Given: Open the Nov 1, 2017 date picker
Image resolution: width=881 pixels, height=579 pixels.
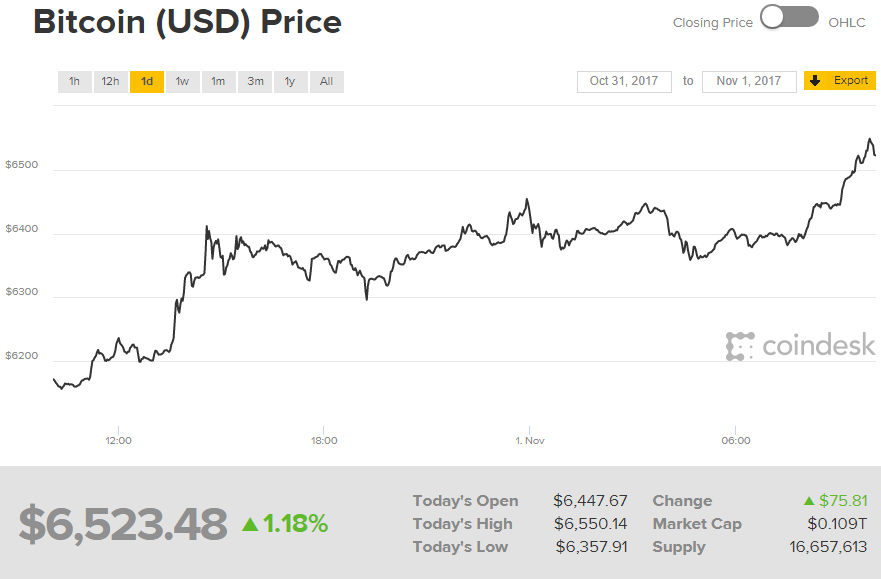Looking at the screenshot, I should [749, 81].
